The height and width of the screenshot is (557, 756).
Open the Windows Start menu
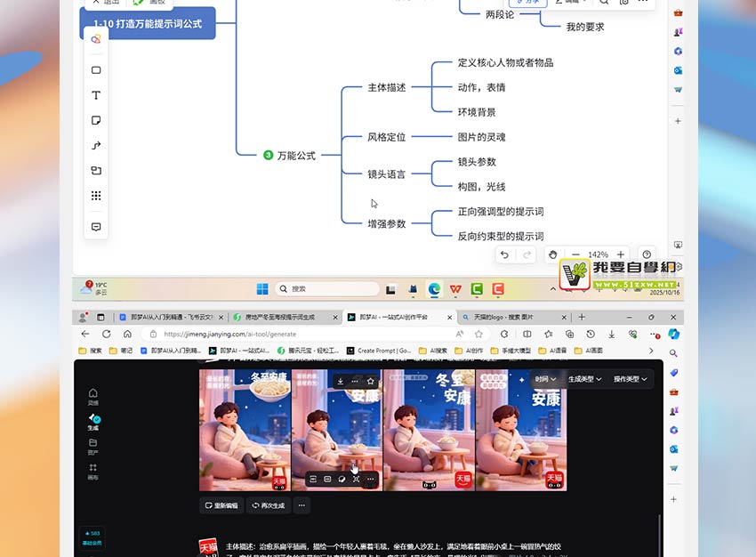point(262,289)
